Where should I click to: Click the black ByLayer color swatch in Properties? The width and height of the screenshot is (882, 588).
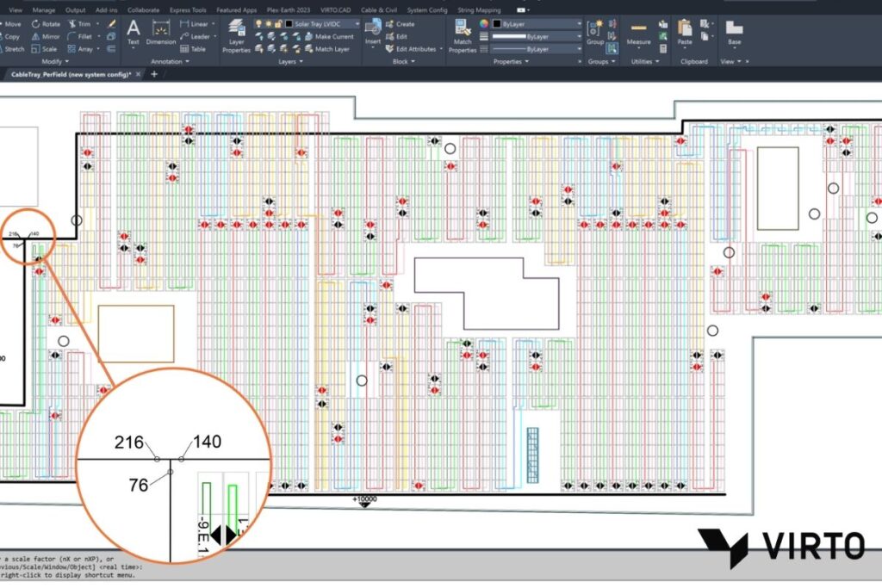(497, 24)
